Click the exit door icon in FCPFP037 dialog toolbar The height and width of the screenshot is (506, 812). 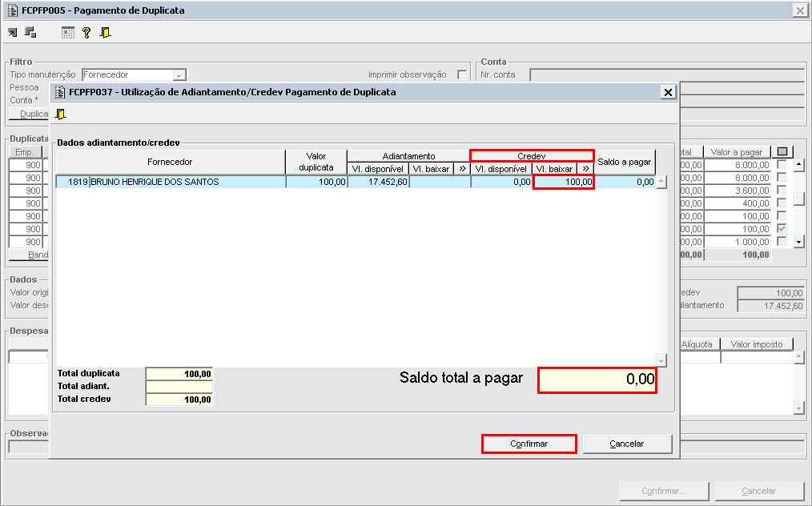(x=61, y=114)
